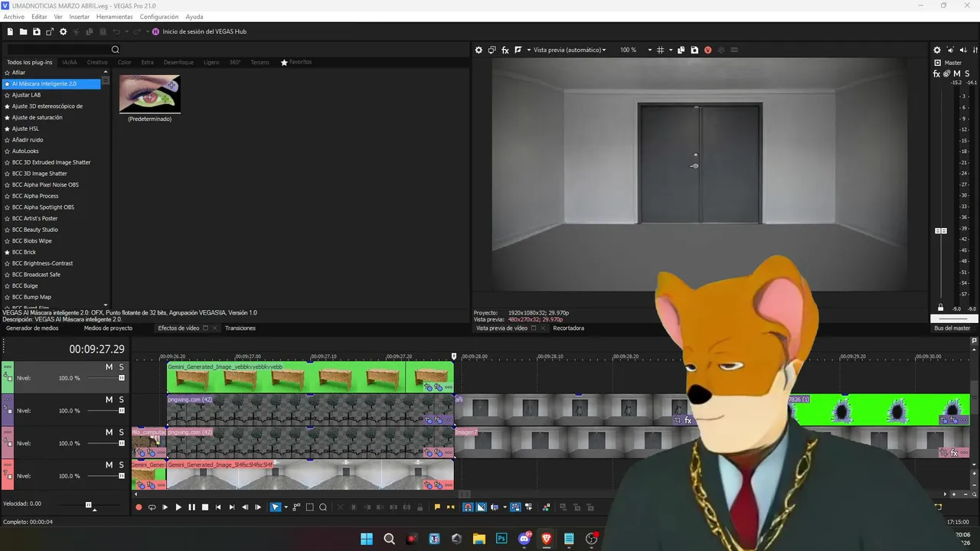Screen dimensions: 980x551
Task: Switch to the Generador de medios tab
Action: coord(32,328)
